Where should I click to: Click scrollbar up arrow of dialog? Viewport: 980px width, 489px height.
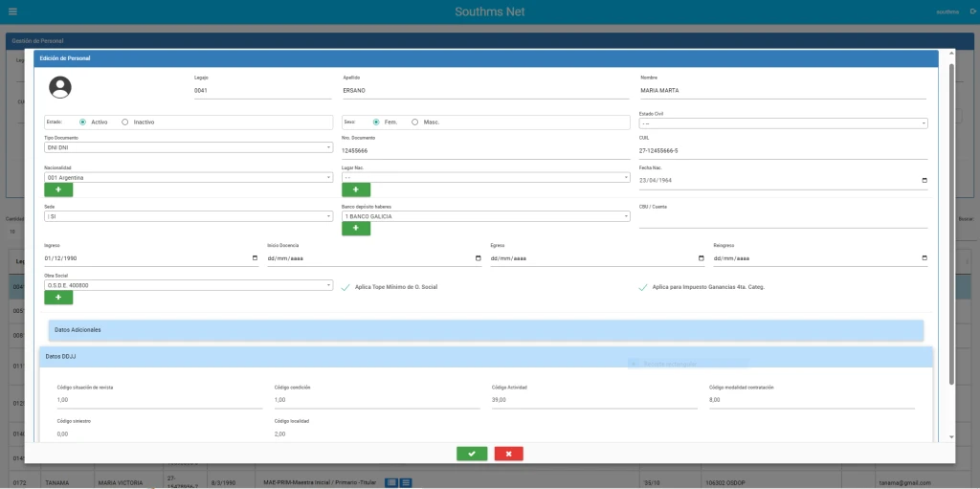click(951, 55)
